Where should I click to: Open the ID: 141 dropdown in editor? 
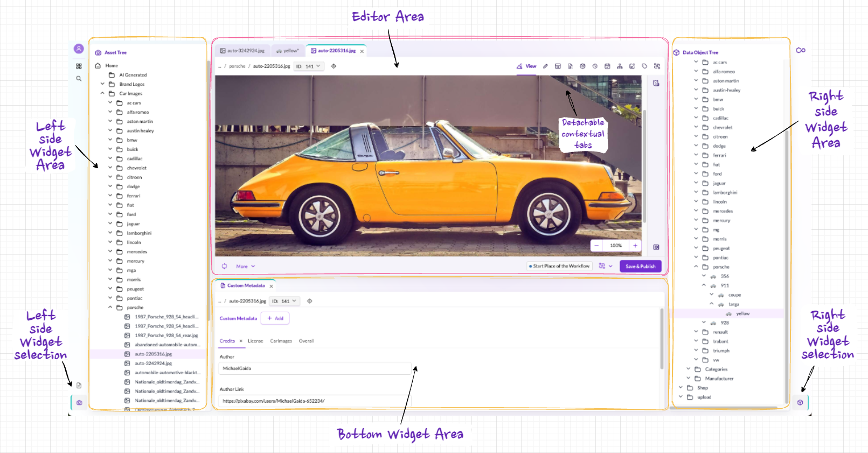309,66
